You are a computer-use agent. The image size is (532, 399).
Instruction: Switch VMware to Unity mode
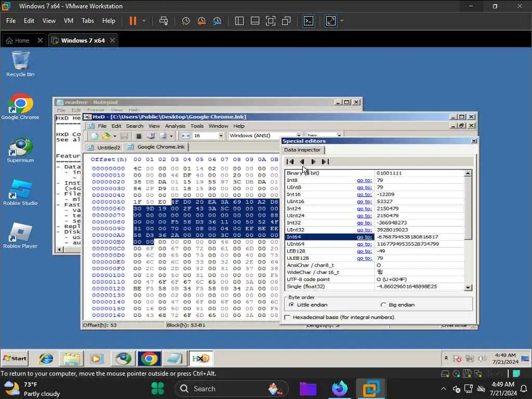pos(286,21)
